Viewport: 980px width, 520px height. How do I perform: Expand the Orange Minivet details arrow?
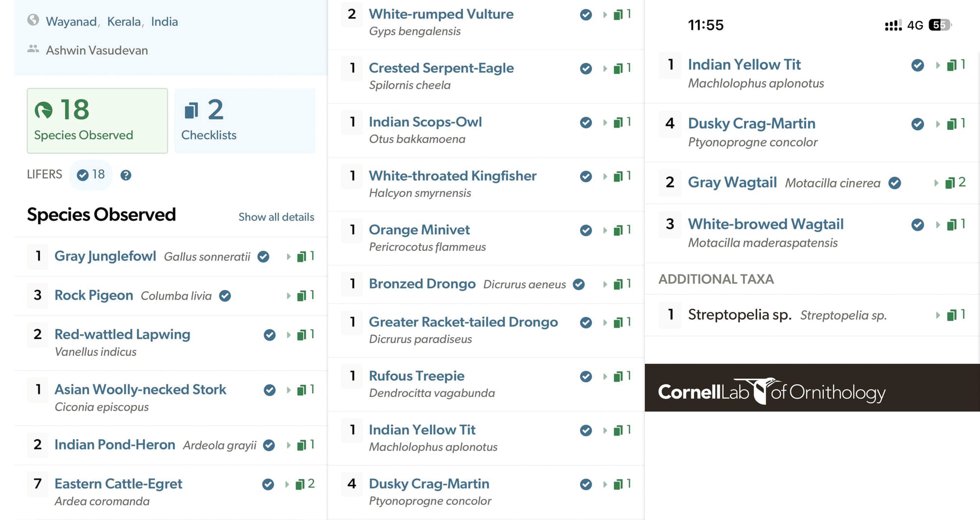coord(605,230)
